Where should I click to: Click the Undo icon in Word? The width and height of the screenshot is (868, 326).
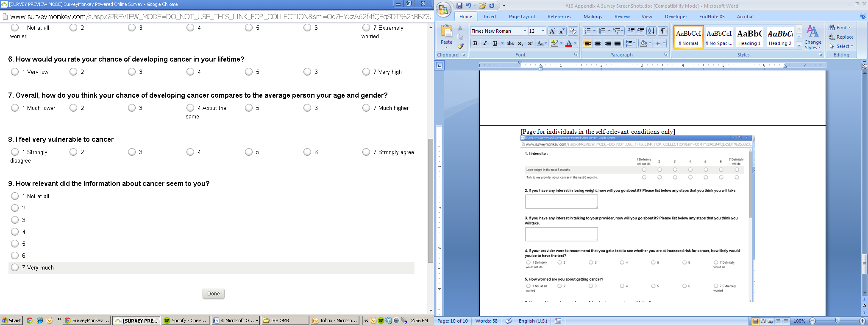pos(469,6)
